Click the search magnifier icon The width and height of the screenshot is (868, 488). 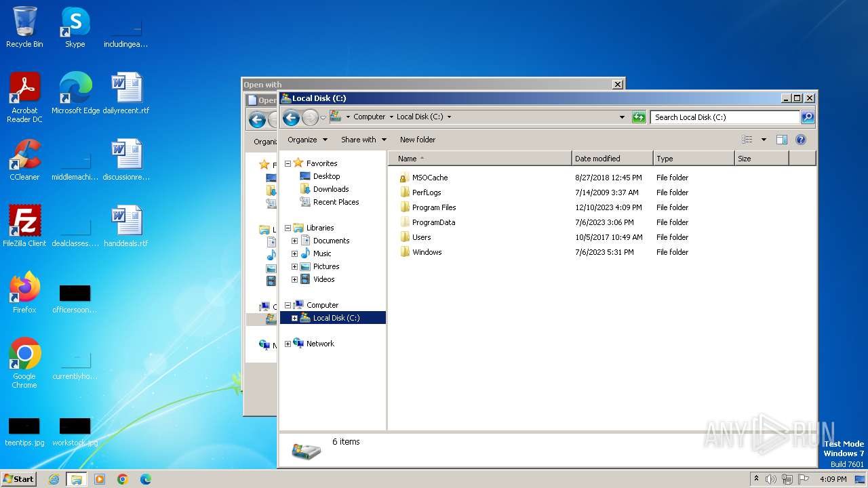(807, 117)
